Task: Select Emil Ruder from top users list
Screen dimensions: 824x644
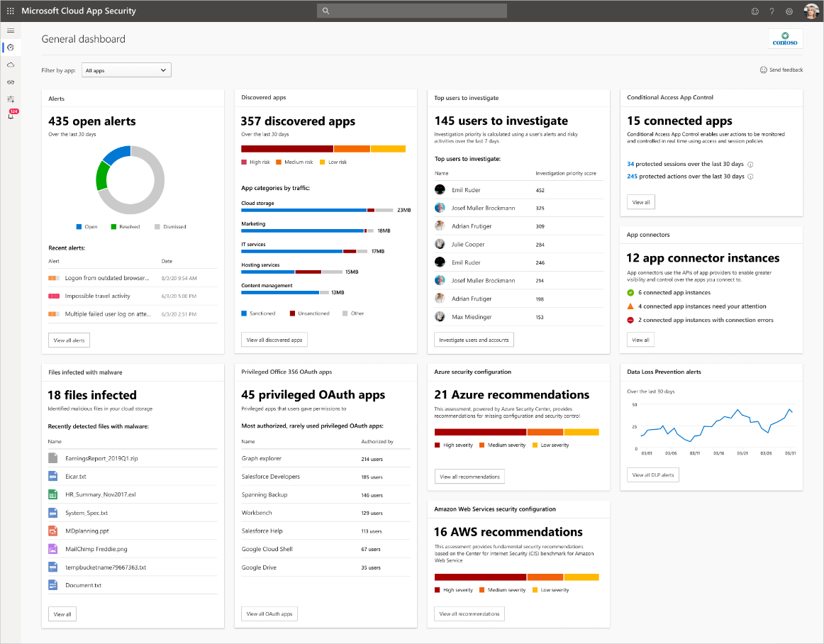Action: pos(464,189)
